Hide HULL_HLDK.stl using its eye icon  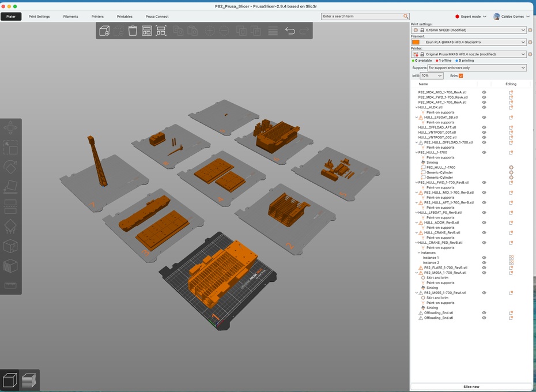484,107
